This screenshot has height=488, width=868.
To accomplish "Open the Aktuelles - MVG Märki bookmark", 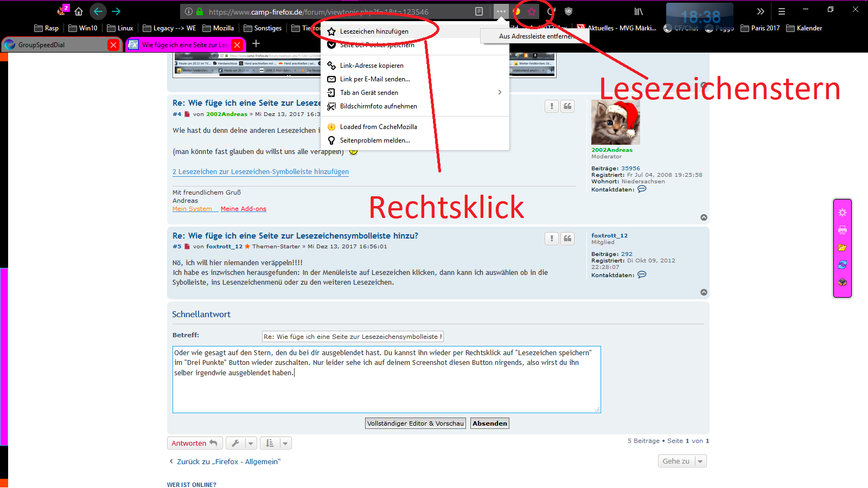I will 616,28.
